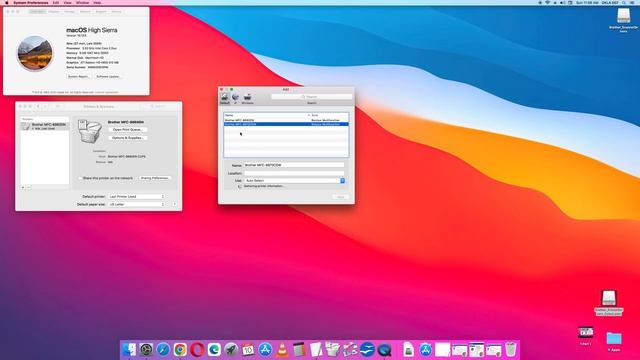
Task: Open OpenOffice seagull icon in the dock
Action: [x=367, y=349]
